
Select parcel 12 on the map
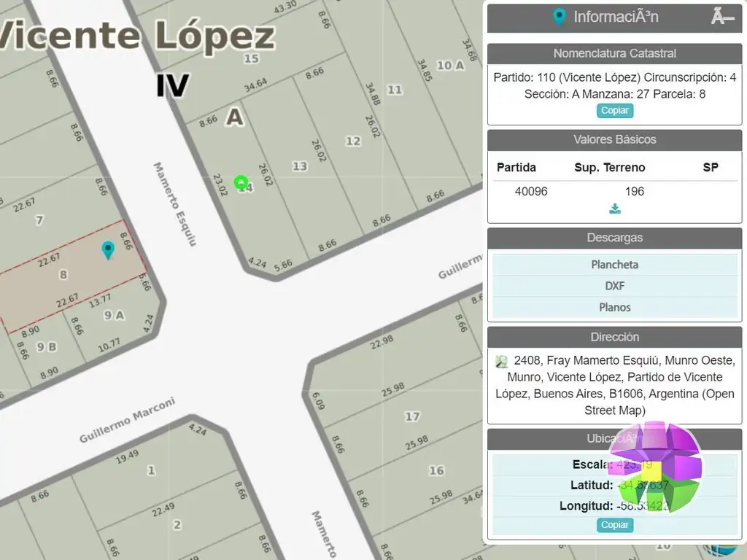pos(353,141)
